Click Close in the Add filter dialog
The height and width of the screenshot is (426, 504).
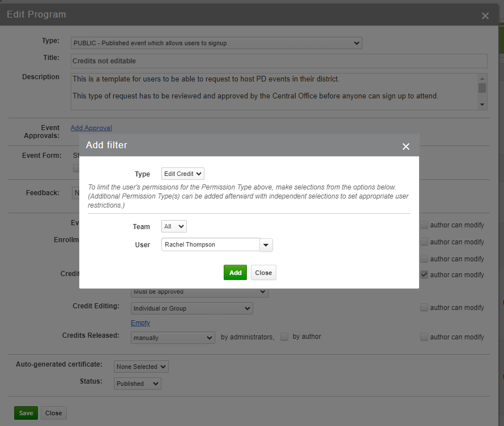click(264, 272)
